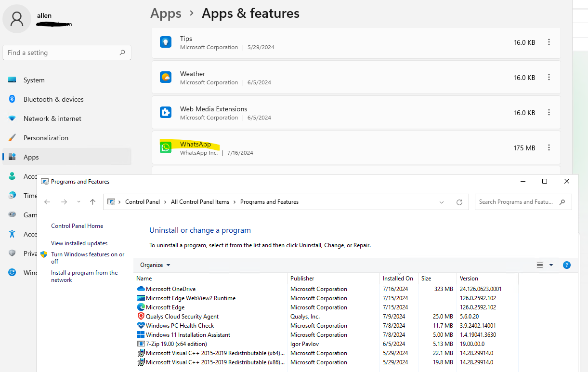Click Control Panel in the address breadcrumb
Screen dimensions: 588x372
(x=143, y=202)
